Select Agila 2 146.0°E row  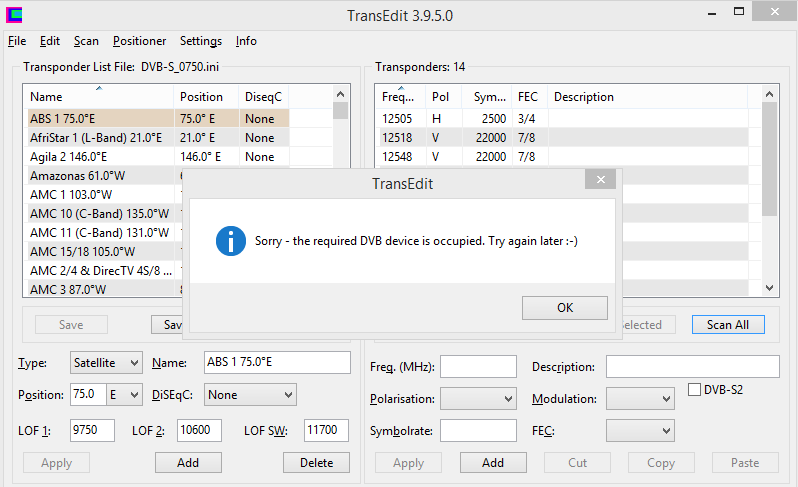point(159,157)
